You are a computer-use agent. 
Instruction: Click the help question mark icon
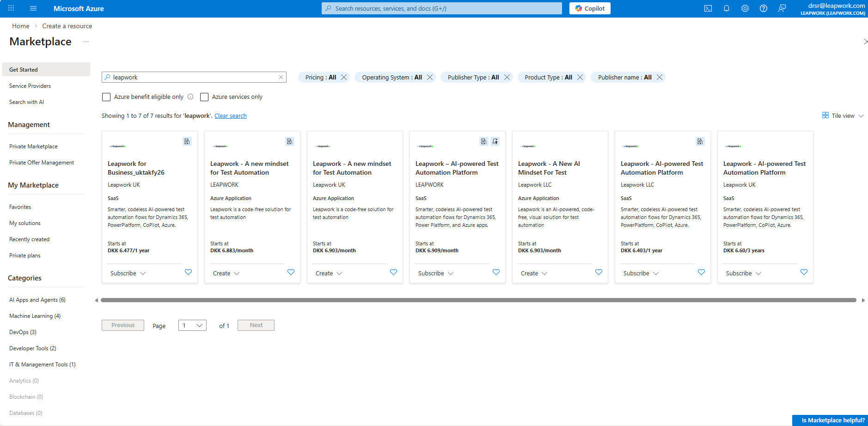[763, 8]
